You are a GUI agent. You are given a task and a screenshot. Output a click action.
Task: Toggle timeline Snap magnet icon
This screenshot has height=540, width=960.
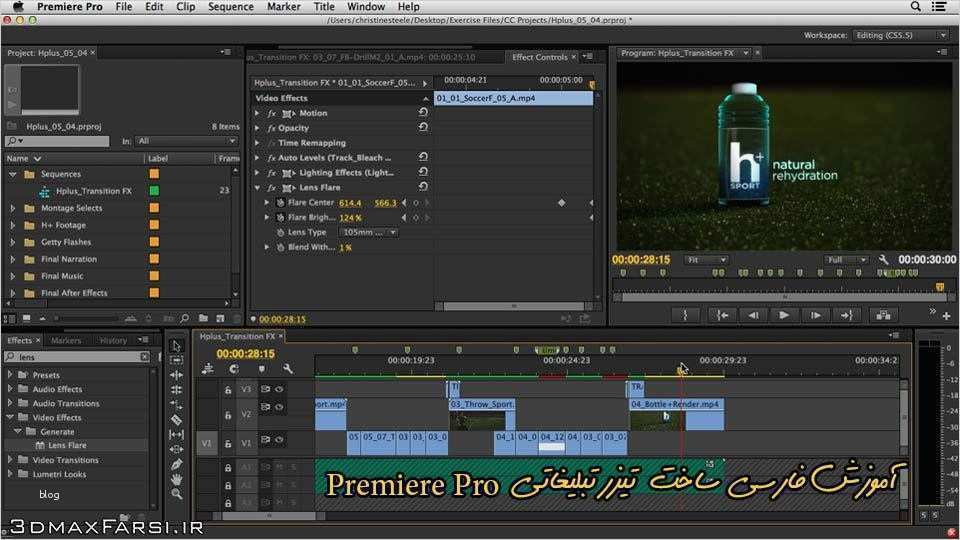click(x=234, y=369)
